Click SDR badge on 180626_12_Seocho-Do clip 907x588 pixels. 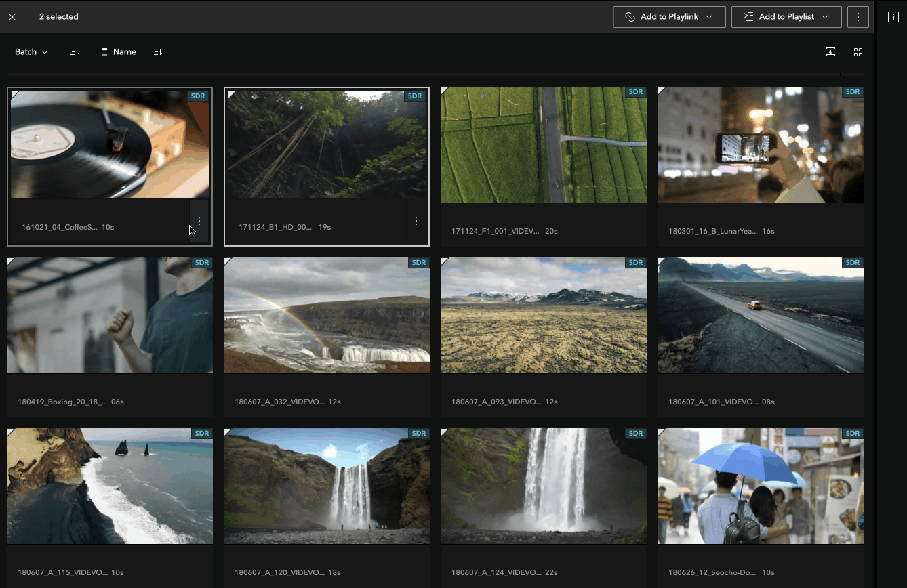(853, 434)
